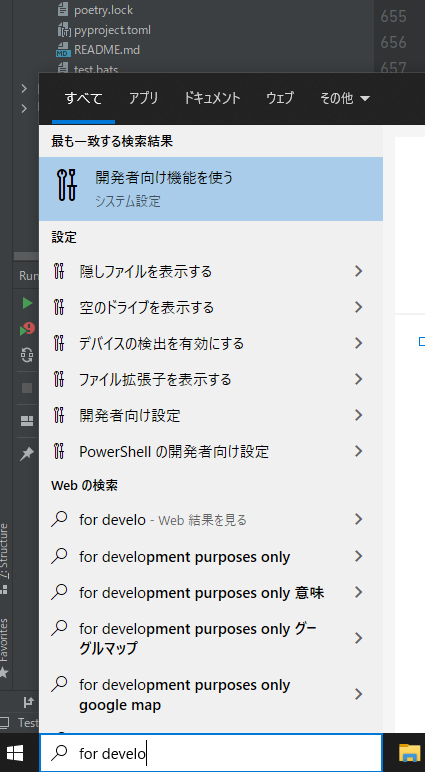The image size is (425, 772).
Task: Click the Windows Start button
Action: coord(15,753)
